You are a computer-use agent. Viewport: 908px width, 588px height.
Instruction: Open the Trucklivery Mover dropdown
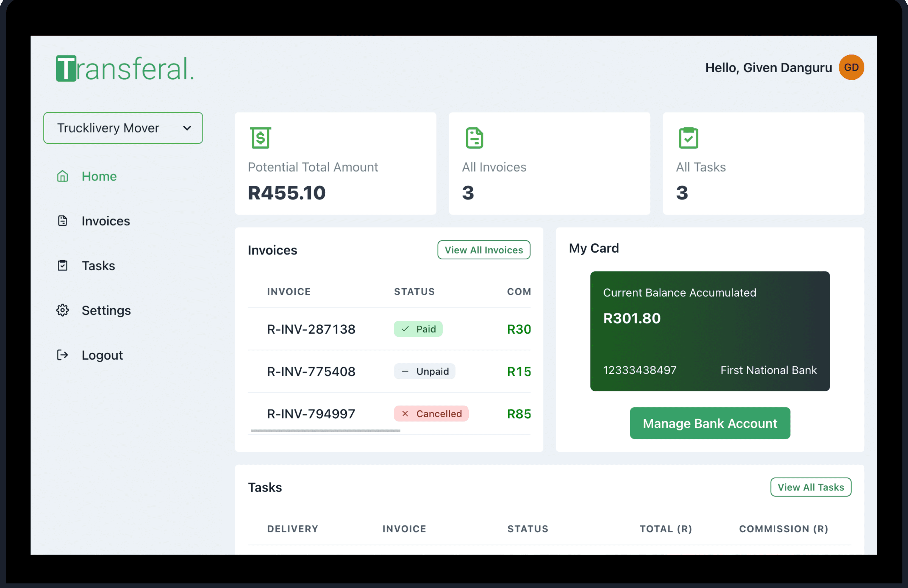tap(123, 128)
